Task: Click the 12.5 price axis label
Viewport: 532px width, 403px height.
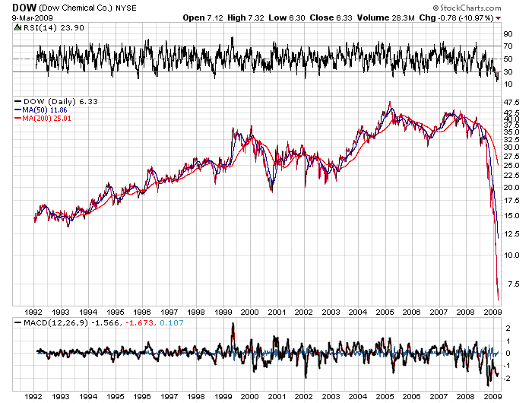Action: pos(511,233)
